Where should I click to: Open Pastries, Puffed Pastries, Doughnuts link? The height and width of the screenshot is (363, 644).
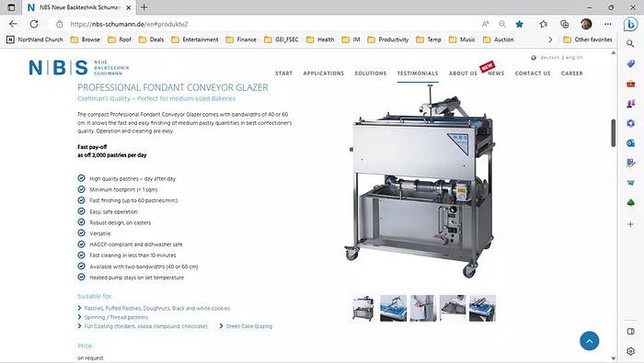tap(157, 308)
